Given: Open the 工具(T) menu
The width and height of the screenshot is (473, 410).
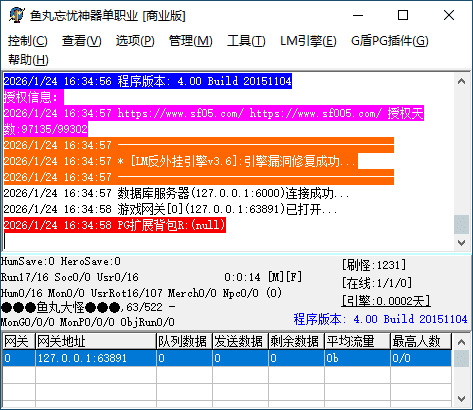Looking at the screenshot, I should click(x=246, y=41).
